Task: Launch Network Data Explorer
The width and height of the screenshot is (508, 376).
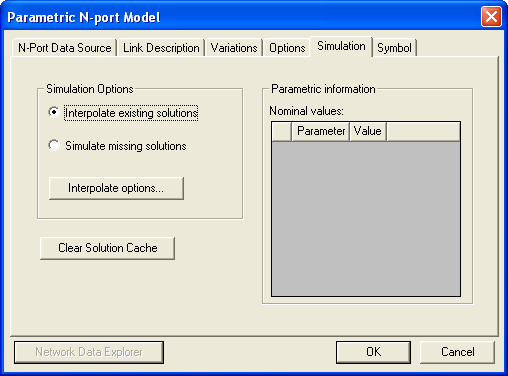Action: click(89, 352)
